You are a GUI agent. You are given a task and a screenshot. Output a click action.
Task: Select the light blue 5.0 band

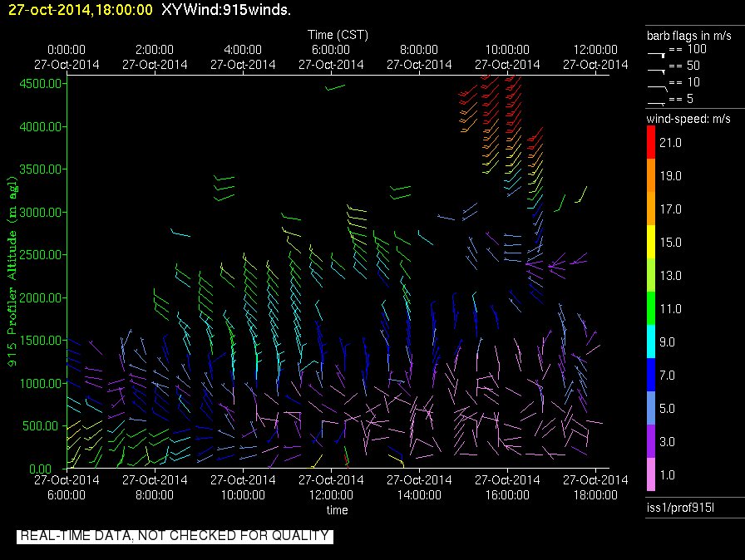pos(651,408)
